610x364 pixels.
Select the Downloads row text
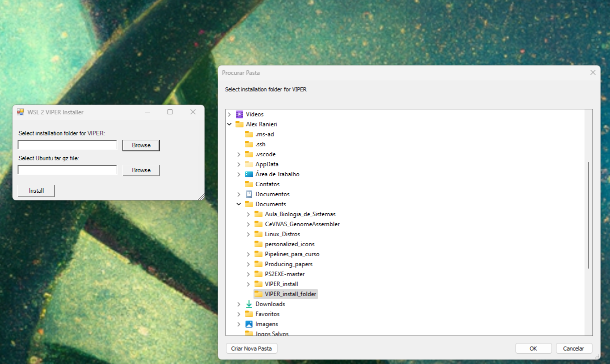pos(270,304)
